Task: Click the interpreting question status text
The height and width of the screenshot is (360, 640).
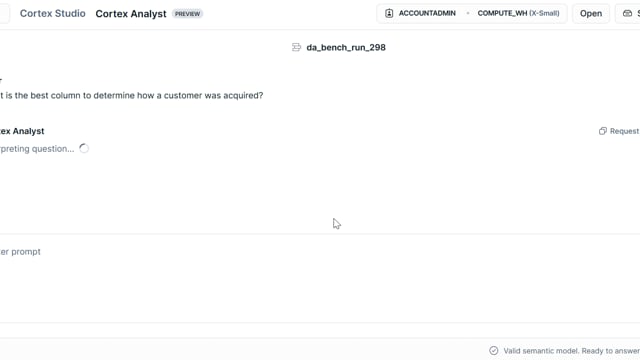Action: coord(37,149)
